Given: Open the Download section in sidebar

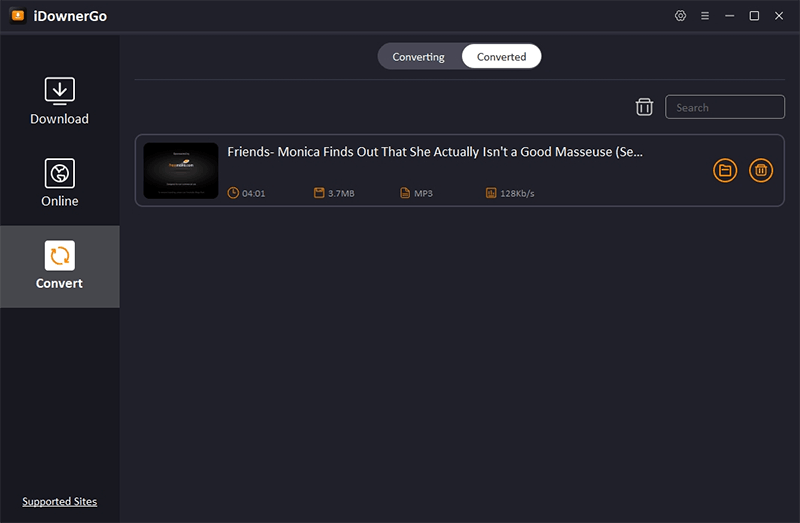Looking at the screenshot, I should tap(59, 100).
